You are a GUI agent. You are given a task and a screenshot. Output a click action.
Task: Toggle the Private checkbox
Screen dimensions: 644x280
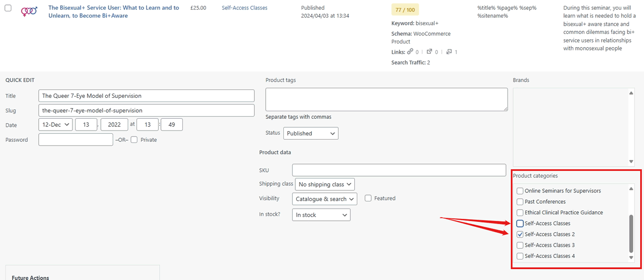tap(134, 140)
